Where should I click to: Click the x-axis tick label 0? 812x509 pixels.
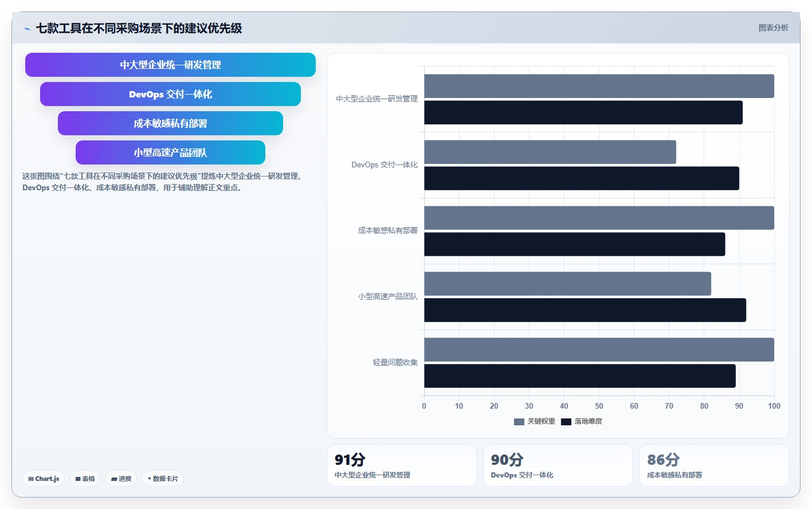pyautogui.click(x=424, y=406)
